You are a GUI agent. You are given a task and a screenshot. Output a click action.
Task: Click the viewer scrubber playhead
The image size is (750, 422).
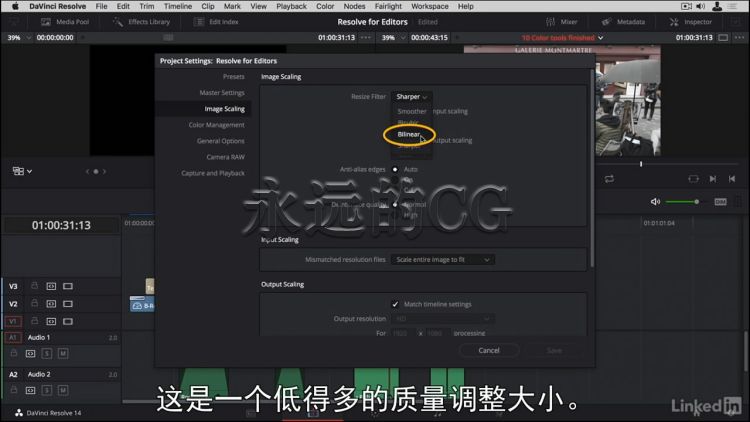[641, 164]
